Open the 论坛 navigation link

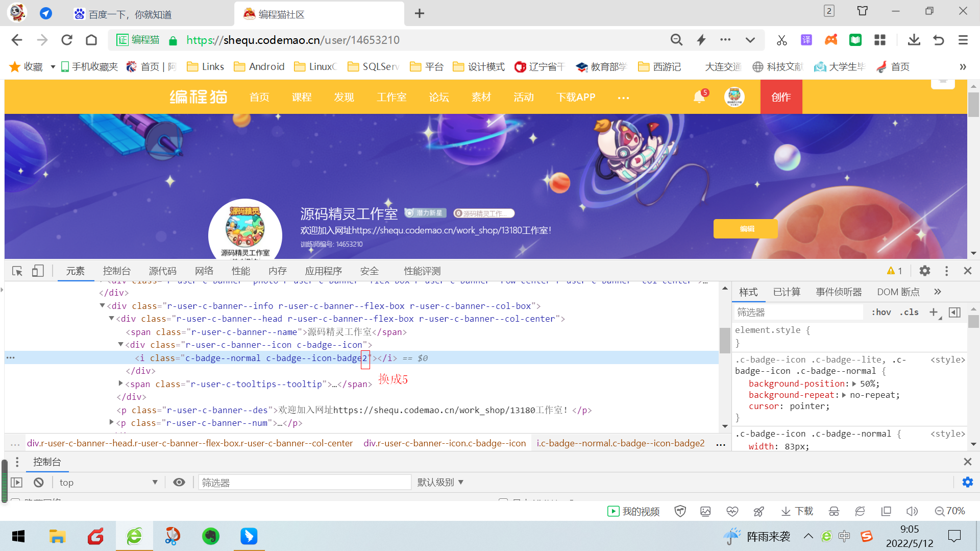click(x=439, y=97)
